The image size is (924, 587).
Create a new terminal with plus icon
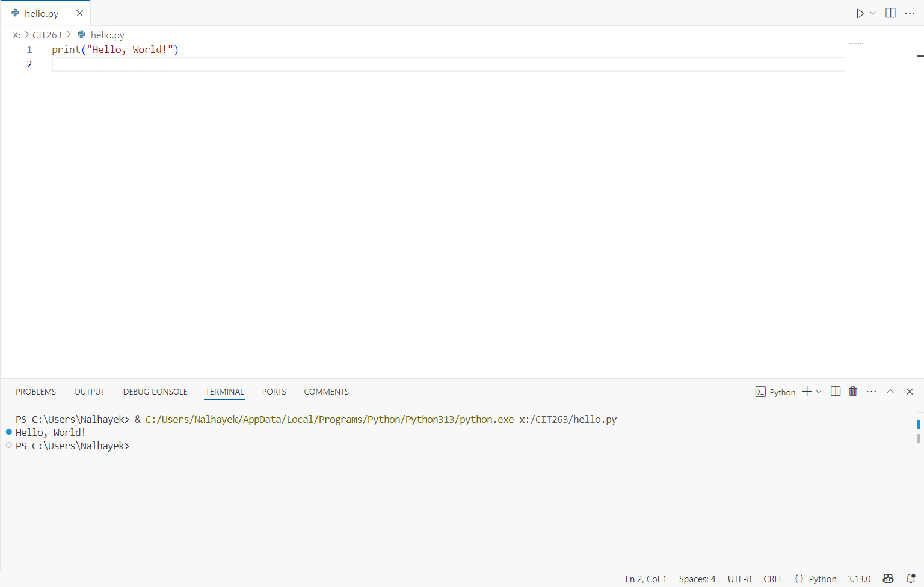tap(807, 392)
